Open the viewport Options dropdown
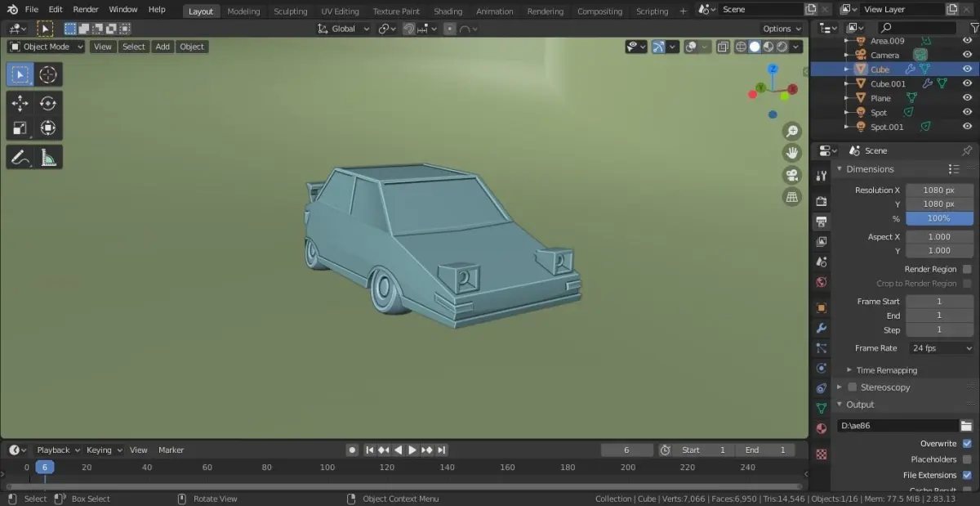 tap(782, 29)
